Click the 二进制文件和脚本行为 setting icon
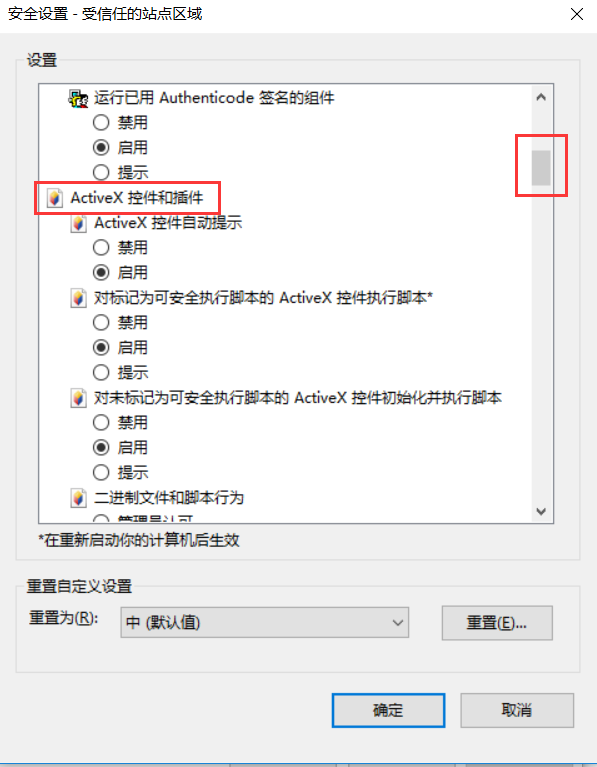The image size is (597, 767). coord(78,498)
